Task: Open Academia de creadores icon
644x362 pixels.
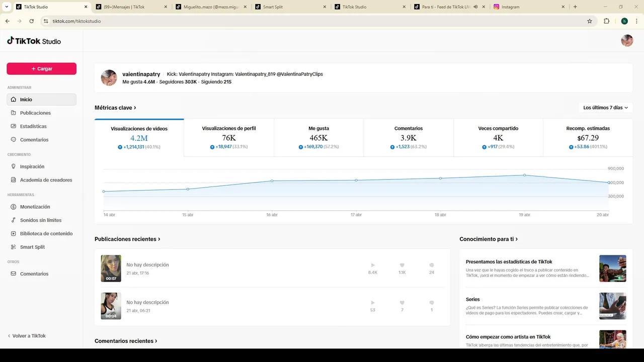Action: 14,180
